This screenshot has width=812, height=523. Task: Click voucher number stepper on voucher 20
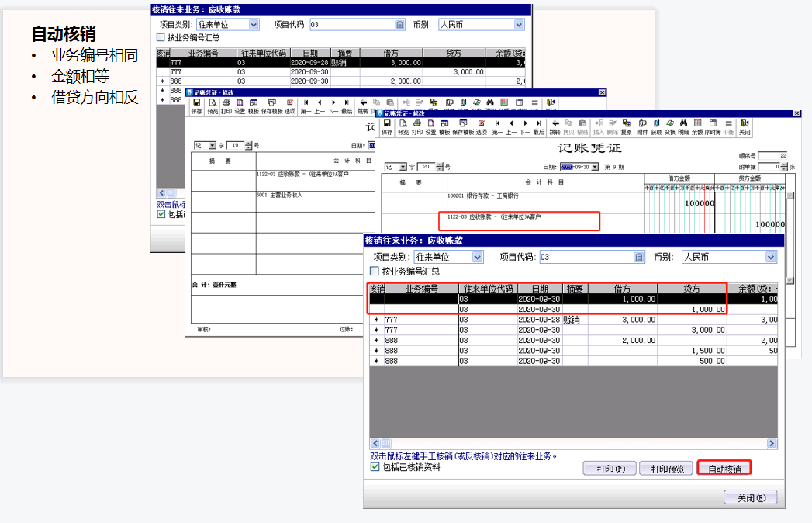(440, 167)
